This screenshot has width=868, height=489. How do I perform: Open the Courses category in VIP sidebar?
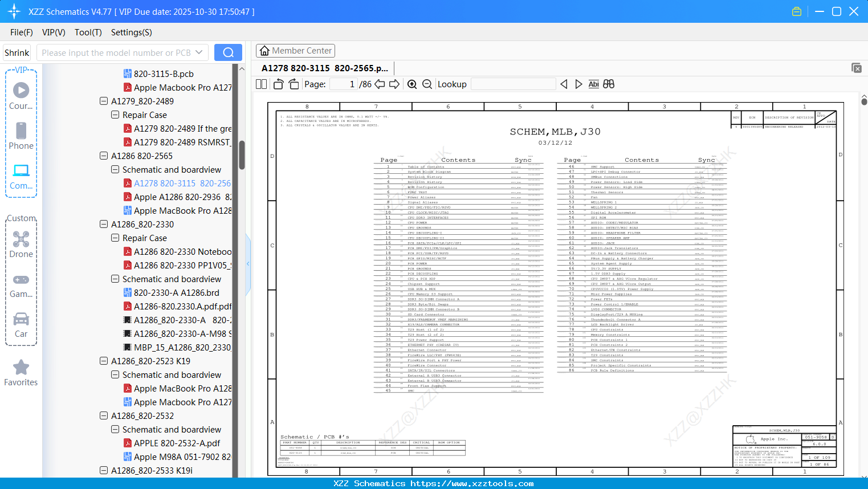pos(21,96)
